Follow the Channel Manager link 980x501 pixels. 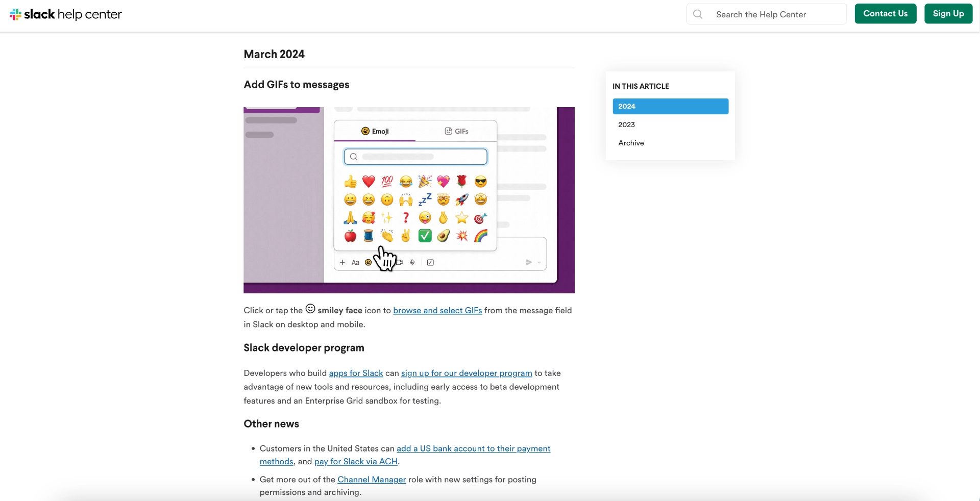tap(371, 479)
